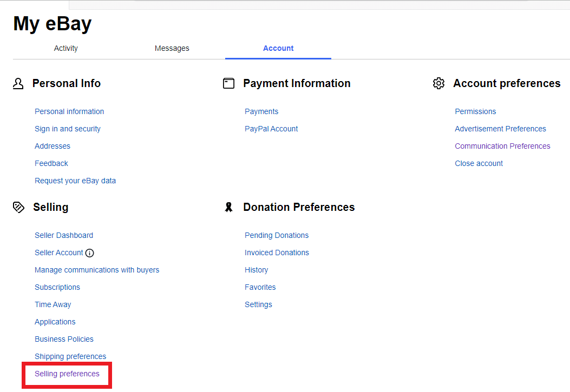This screenshot has width=570, height=392.
Task: Click the info icon next to Seller Account
Action: coord(89,253)
